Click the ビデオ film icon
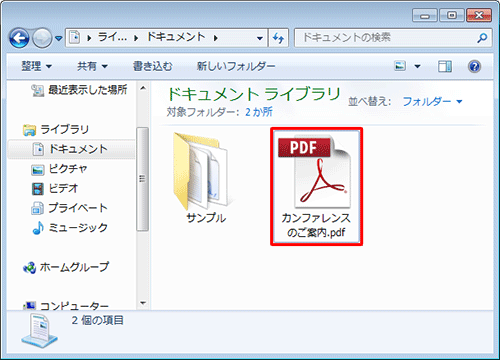Image resolution: width=500 pixels, height=360 pixels. [38, 189]
